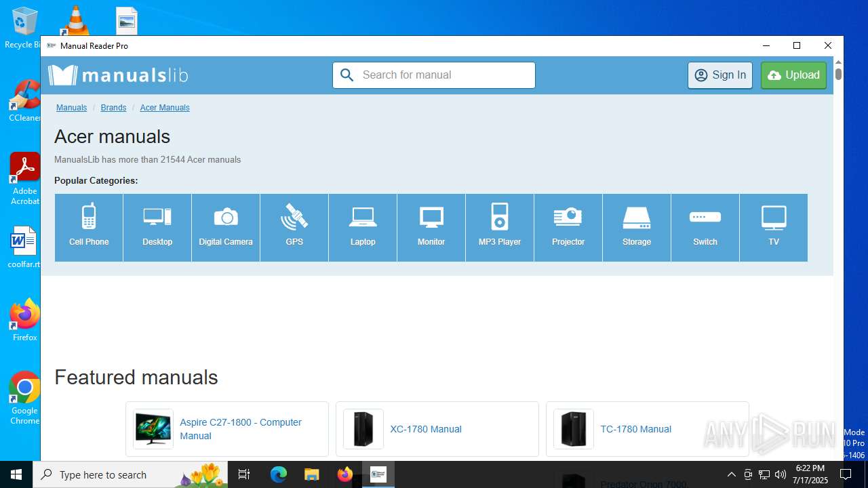Open the TV category
Viewport: 868px width, 488px height.
774,228
